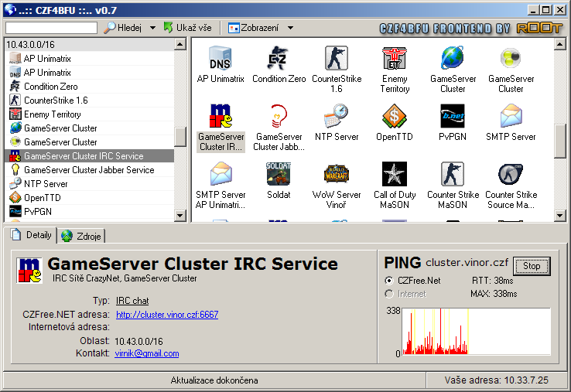Open cluster.vinor.czf:6667 address link
The height and width of the screenshot is (392, 571).
pos(167,315)
